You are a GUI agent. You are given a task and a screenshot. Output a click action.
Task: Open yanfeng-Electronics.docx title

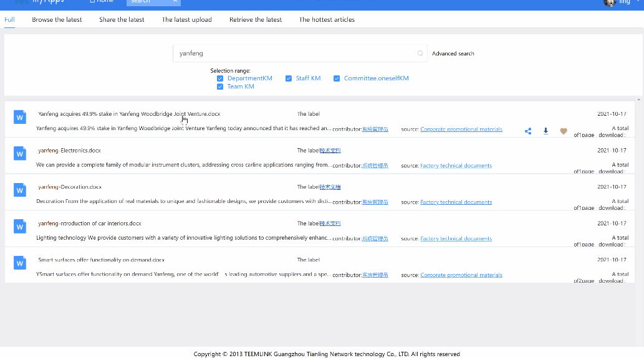click(x=69, y=151)
